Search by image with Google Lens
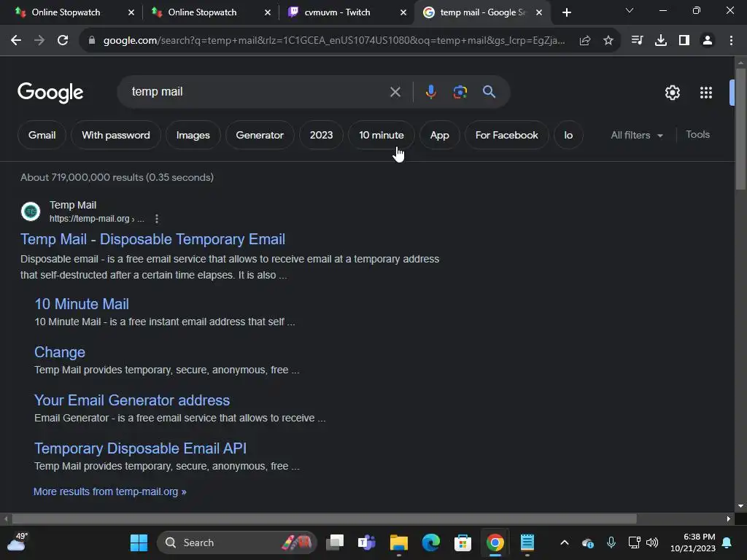 click(460, 92)
